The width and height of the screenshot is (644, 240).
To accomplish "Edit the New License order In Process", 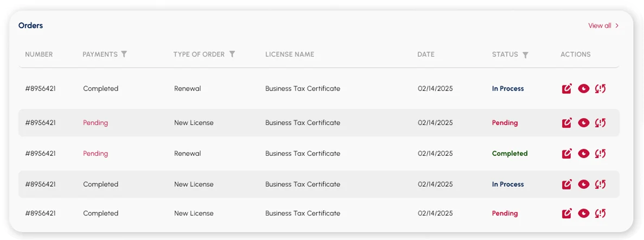I will (x=567, y=185).
